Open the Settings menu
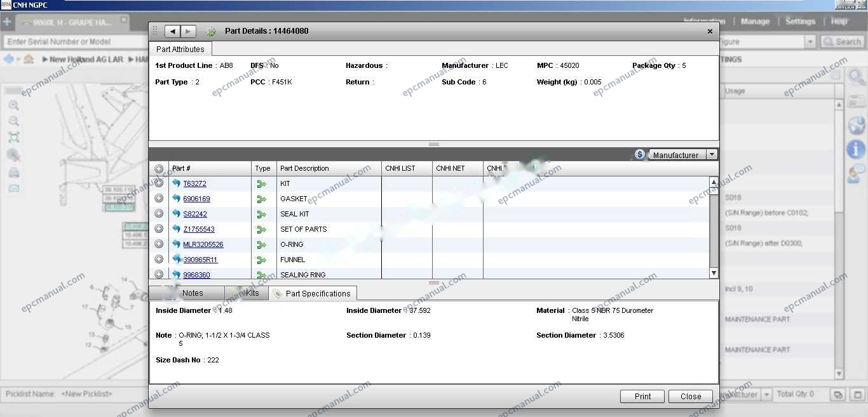Viewport: 868px width, 417px height. pos(800,22)
